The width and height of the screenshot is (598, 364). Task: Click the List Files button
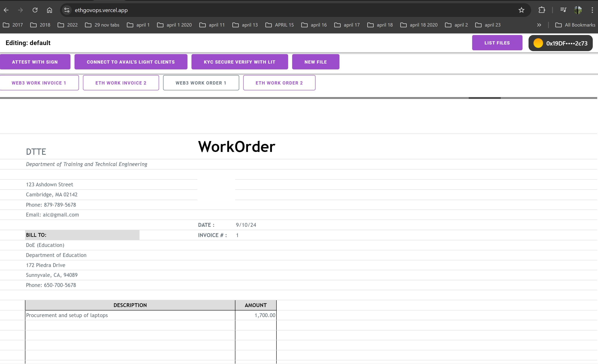(x=497, y=43)
